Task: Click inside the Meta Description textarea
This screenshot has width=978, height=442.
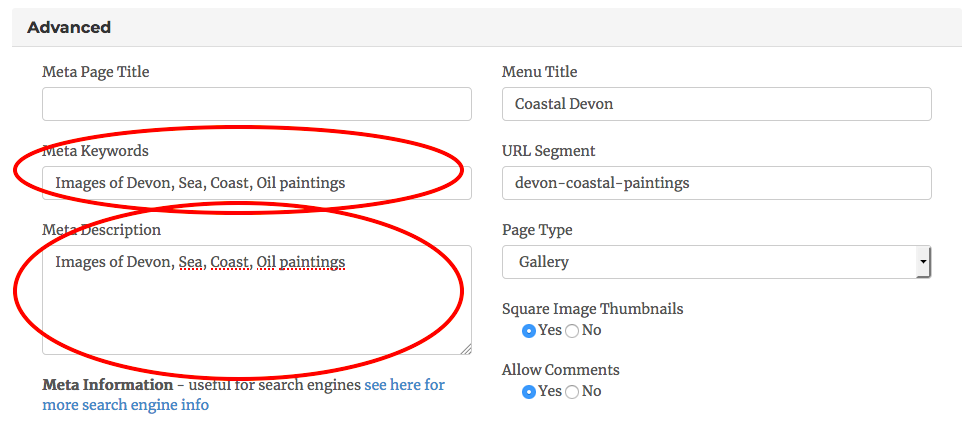Action: click(x=256, y=300)
